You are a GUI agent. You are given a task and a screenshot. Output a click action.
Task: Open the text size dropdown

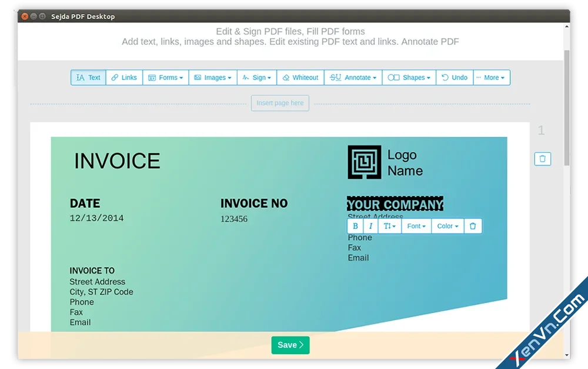[390, 226]
